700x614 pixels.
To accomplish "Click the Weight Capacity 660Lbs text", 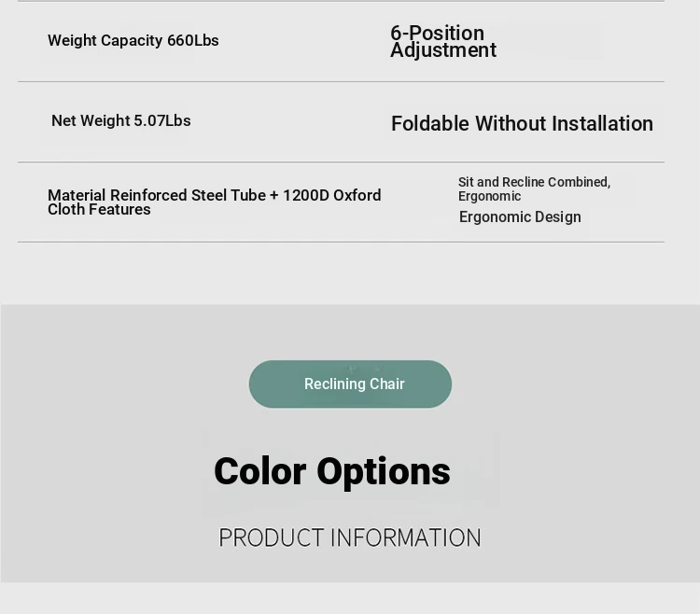I will (x=133, y=41).
